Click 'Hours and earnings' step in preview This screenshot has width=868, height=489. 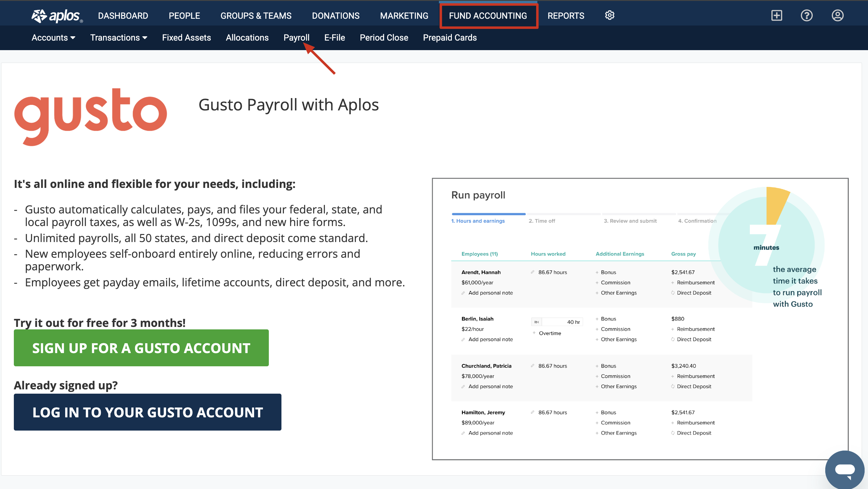pos(478,221)
